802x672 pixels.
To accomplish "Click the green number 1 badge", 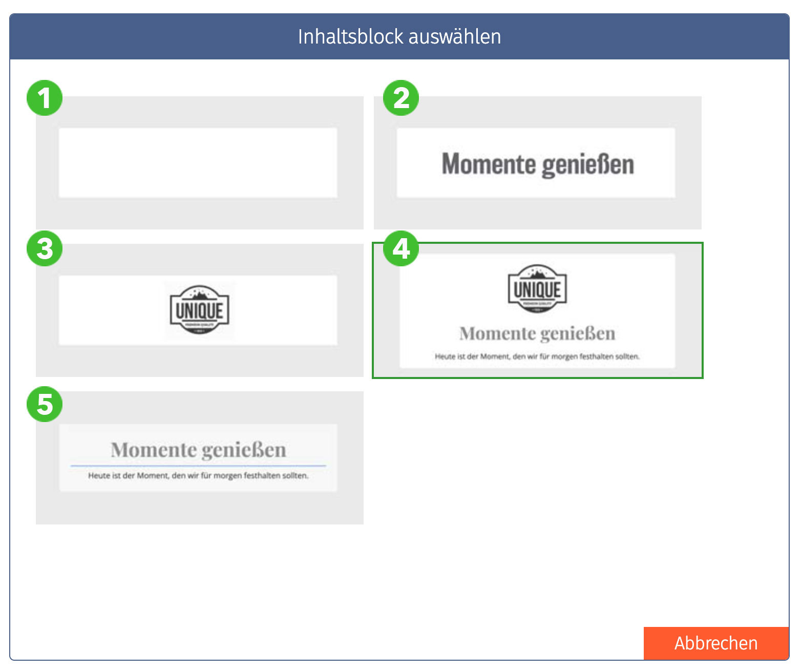I will (x=45, y=98).
